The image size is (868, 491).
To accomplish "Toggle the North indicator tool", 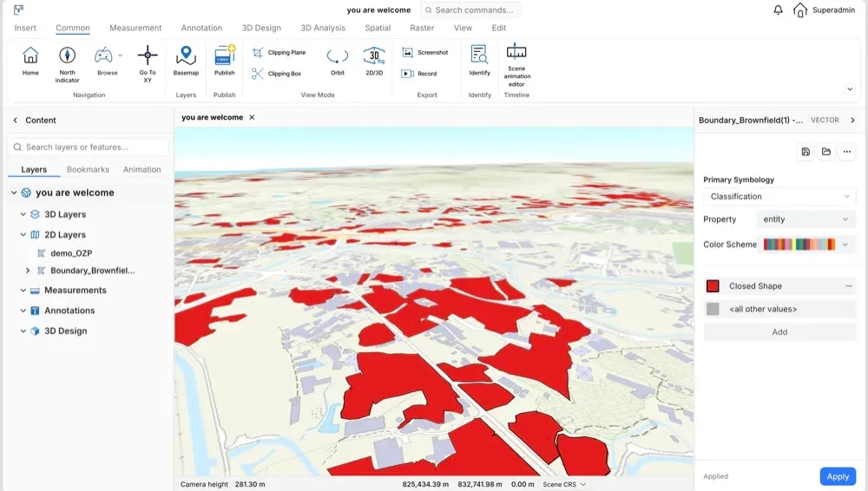I will (x=67, y=56).
